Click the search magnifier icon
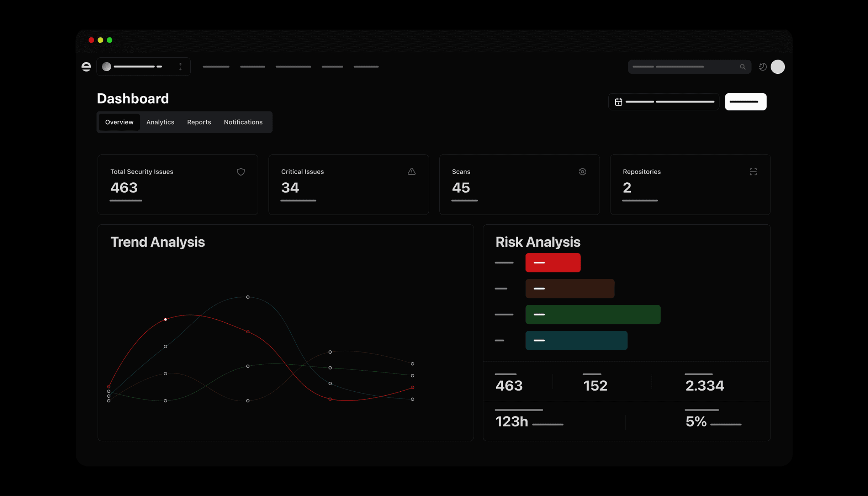Screen dimensions: 868x496 point(742,67)
